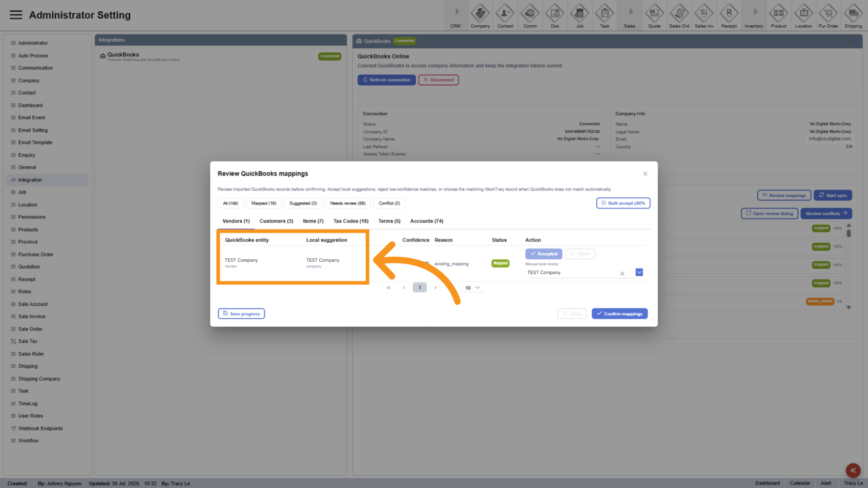The width and height of the screenshot is (868, 488).
Task: Click Save progress button
Action: click(x=241, y=313)
